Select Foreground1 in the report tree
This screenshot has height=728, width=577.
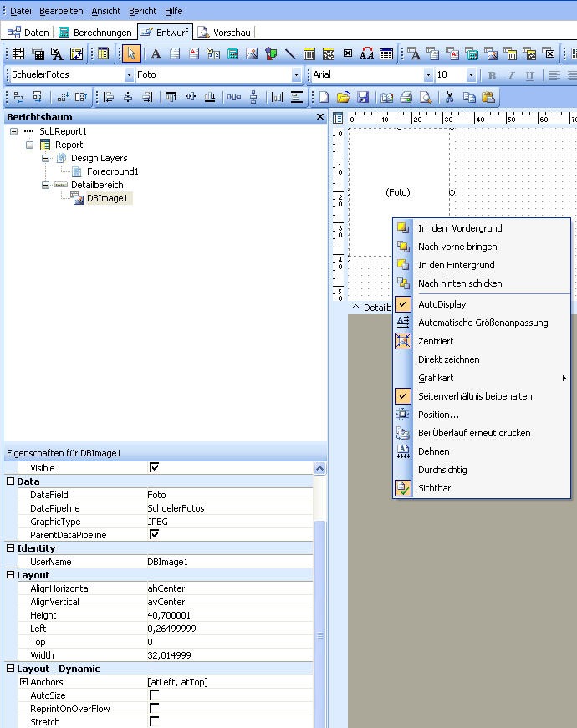(112, 171)
